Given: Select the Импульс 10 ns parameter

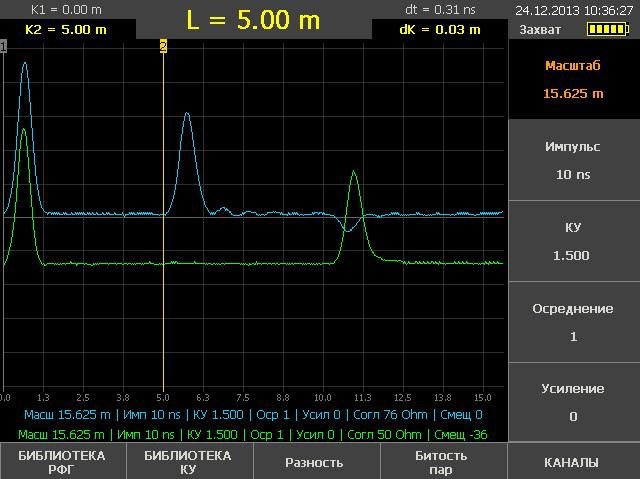Looking at the screenshot, I should click(573, 160).
